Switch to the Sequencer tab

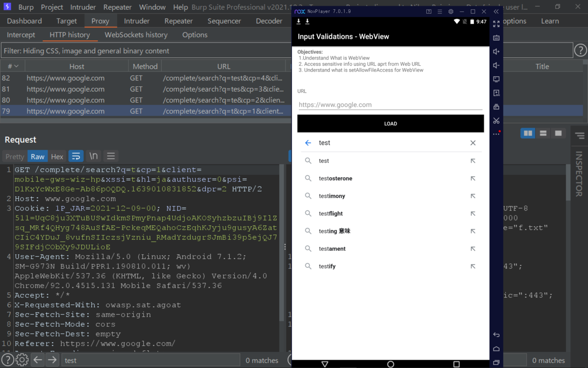(224, 21)
